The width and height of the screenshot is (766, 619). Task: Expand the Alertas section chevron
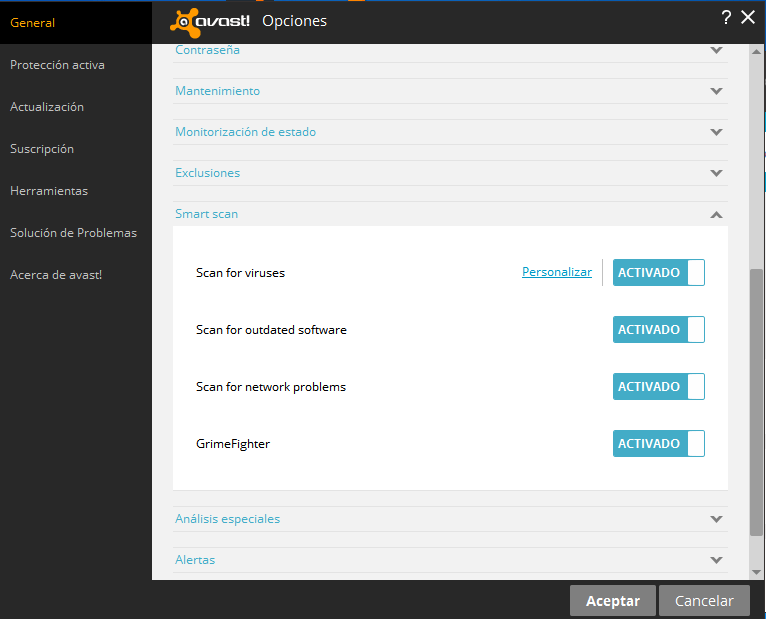(x=716, y=560)
